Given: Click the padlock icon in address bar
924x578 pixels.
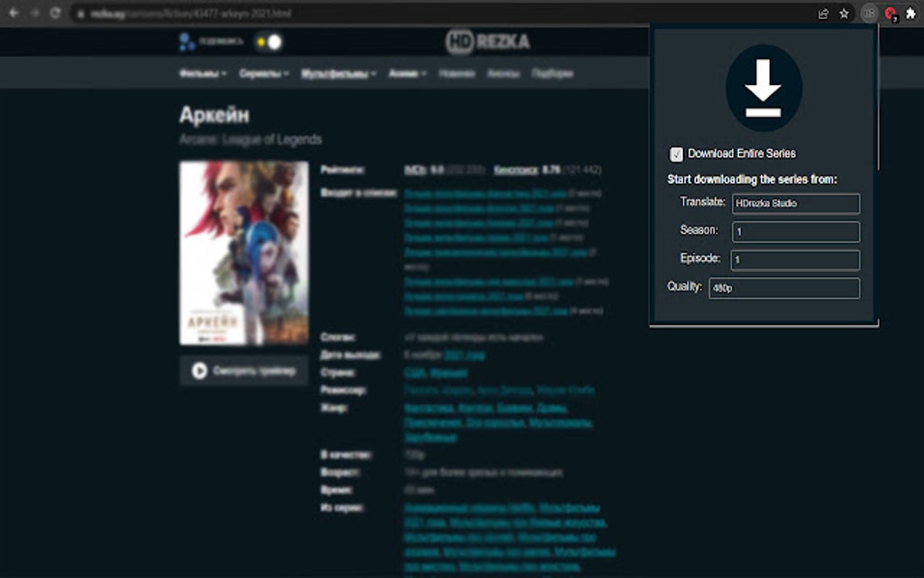Looking at the screenshot, I should point(81,14).
